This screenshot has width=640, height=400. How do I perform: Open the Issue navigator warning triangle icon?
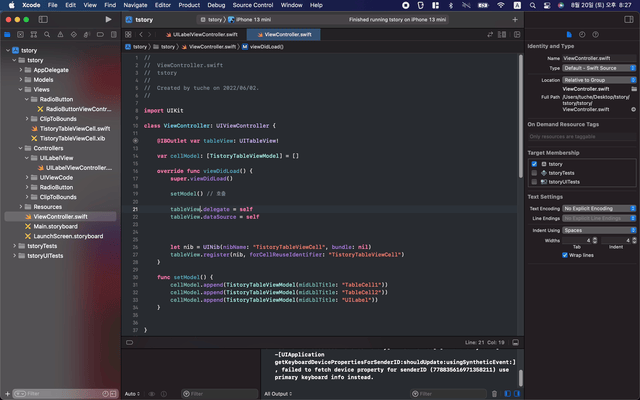pos(60,35)
